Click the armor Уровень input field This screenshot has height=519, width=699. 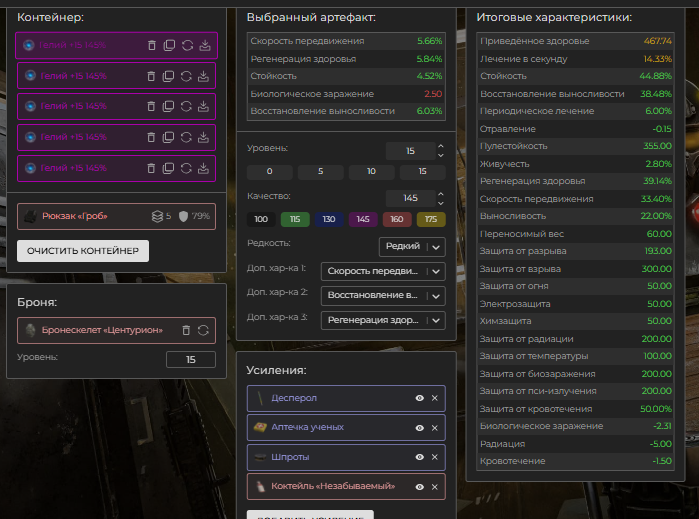tap(189, 359)
